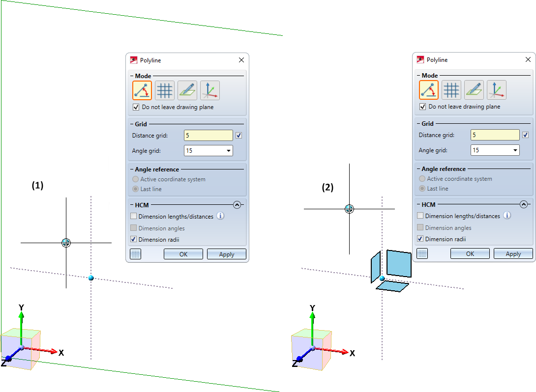Click blue snap point in view (2)
This screenshot has width=536, height=392.
[x=382, y=279]
